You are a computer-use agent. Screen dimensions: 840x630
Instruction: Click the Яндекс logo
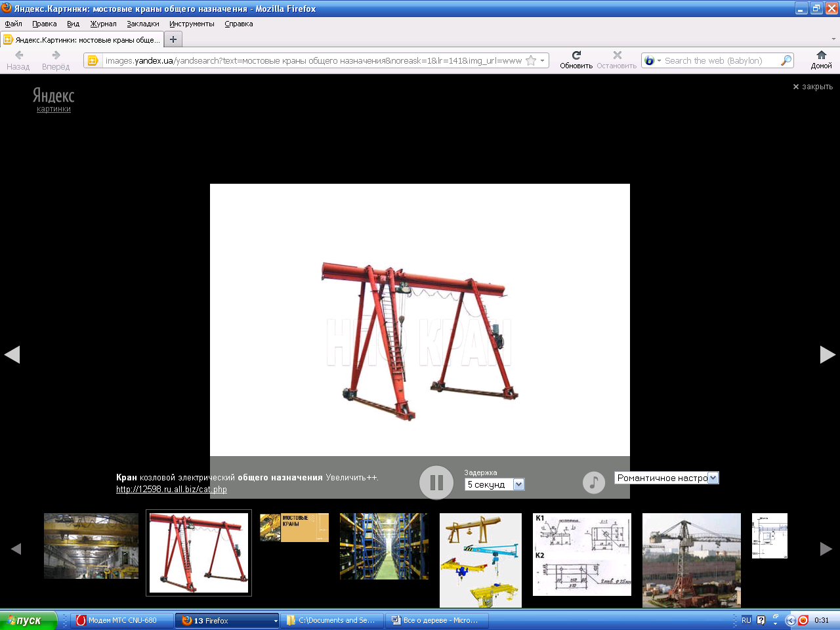(54, 95)
